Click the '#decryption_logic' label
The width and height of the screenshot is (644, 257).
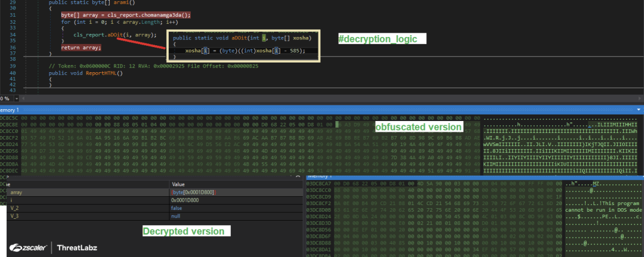(373, 39)
